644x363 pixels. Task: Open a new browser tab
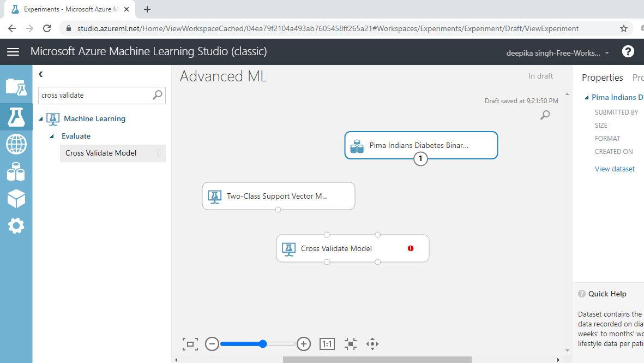(x=147, y=9)
